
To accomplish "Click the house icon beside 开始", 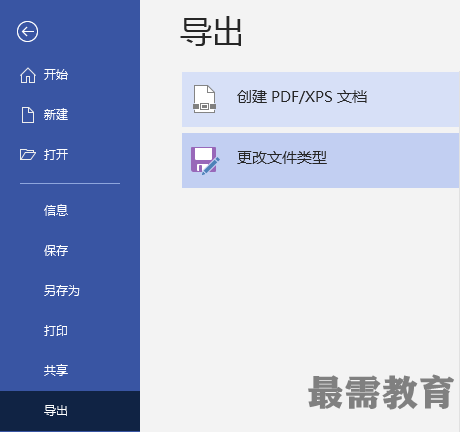I will [x=28, y=75].
